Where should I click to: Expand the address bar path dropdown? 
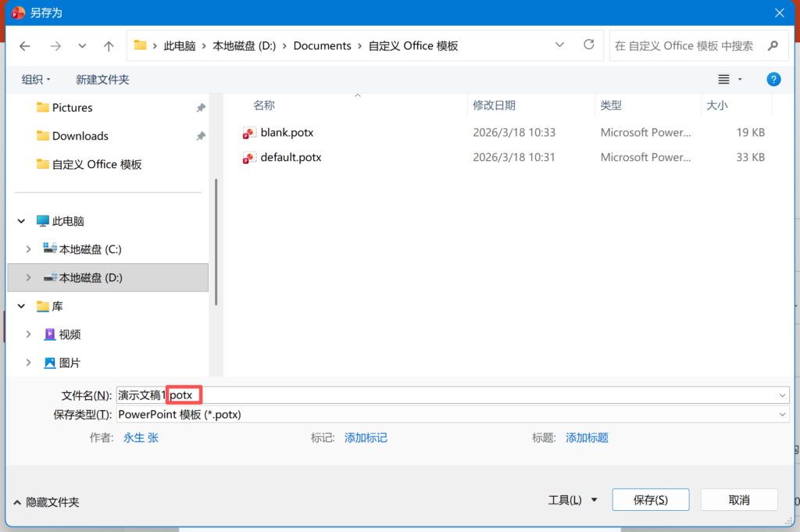point(559,45)
